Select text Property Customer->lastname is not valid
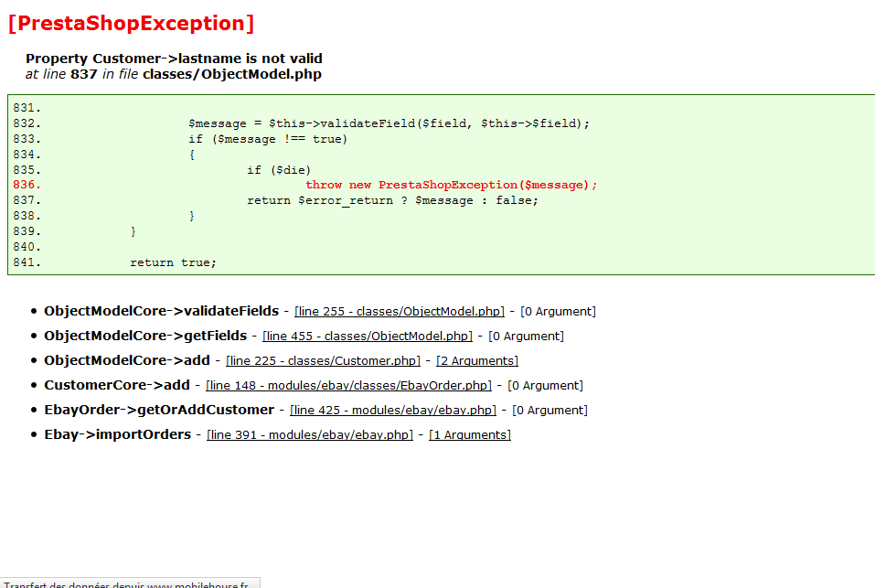The image size is (875, 588). point(174,59)
